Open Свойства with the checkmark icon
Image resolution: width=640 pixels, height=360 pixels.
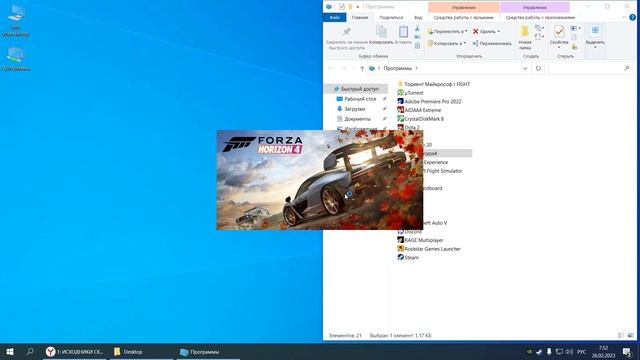point(559,32)
